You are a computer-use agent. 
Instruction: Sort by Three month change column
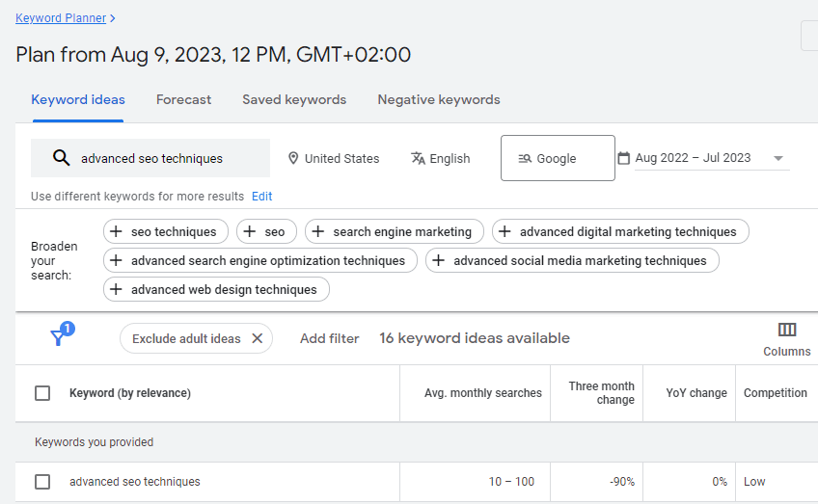point(602,393)
